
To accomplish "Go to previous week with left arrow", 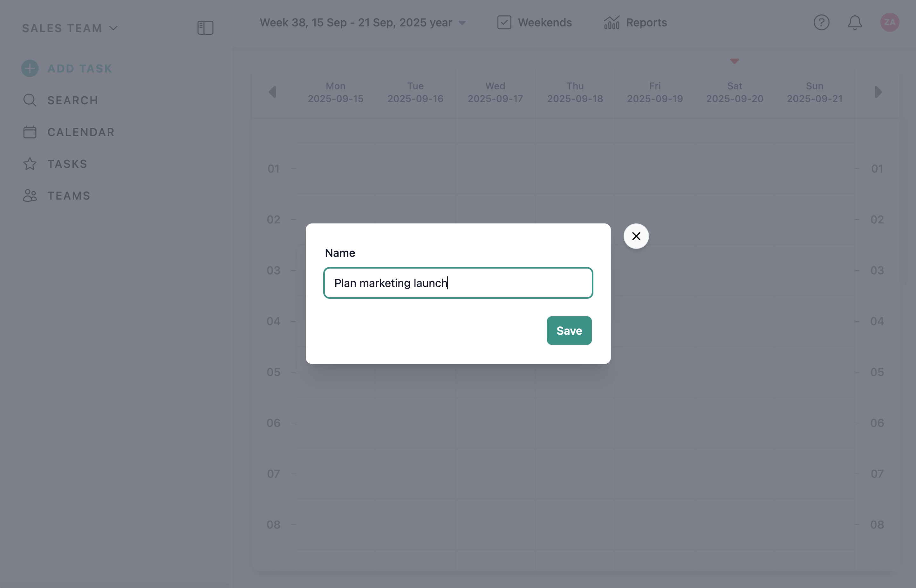I will pyautogui.click(x=273, y=92).
